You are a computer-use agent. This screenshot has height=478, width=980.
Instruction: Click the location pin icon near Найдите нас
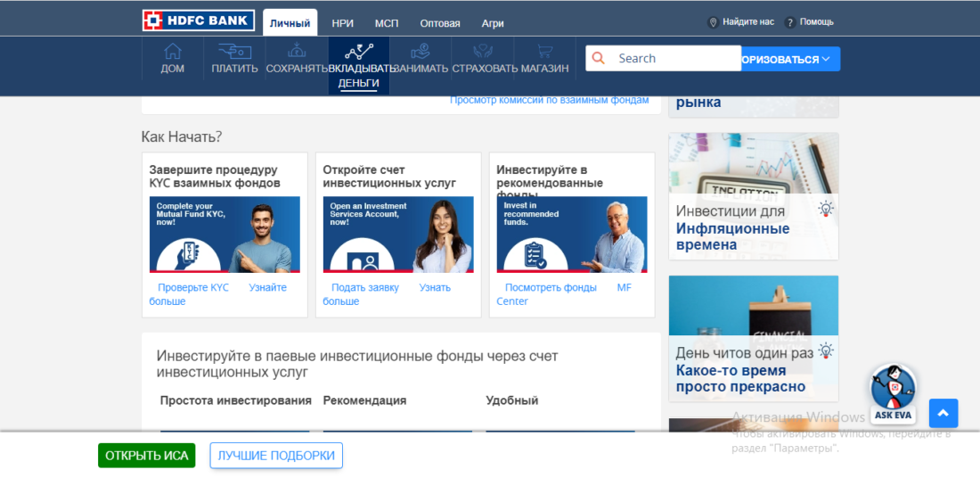(713, 22)
